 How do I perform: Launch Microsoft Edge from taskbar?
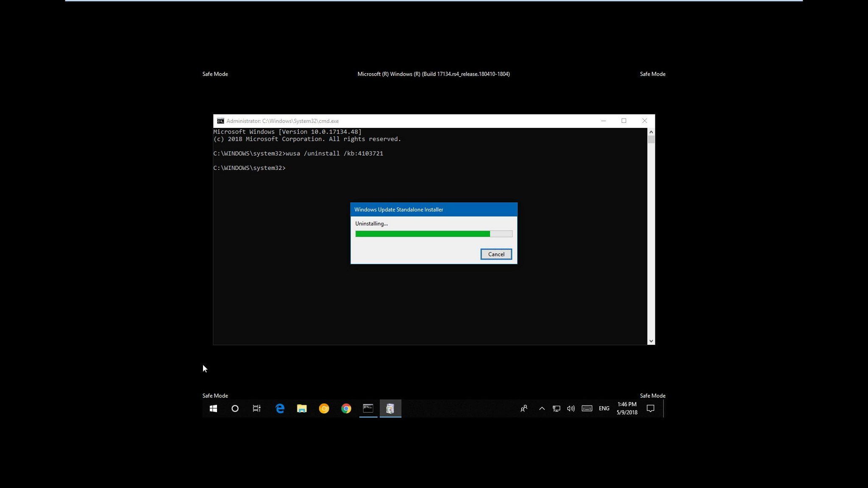(x=280, y=408)
